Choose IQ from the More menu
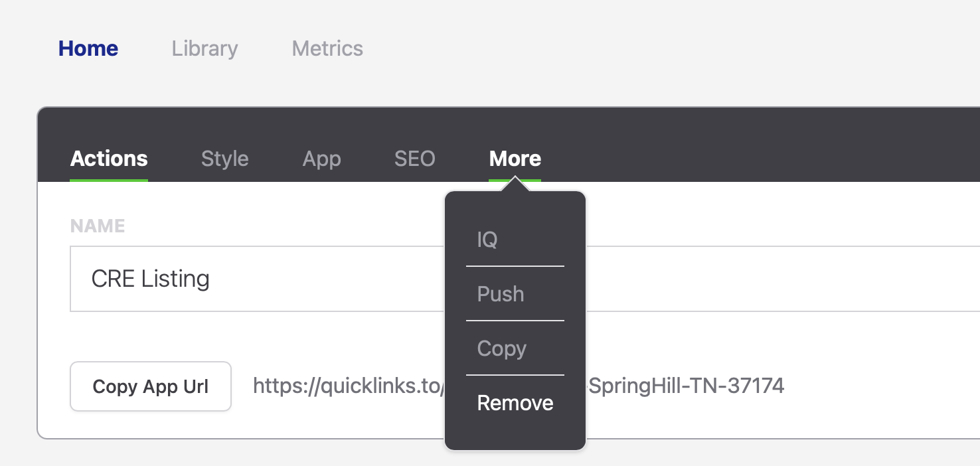Viewport: 980px width, 466px height. tap(487, 239)
